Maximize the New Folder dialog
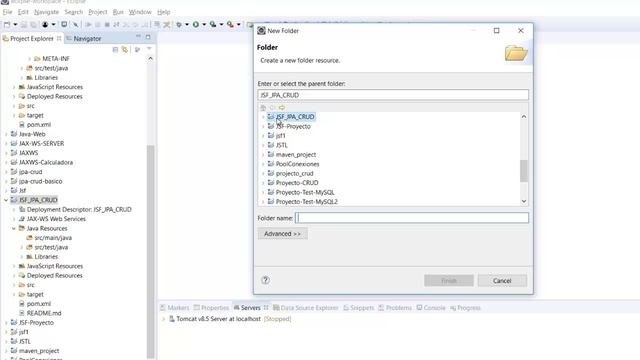 pyautogui.click(x=496, y=31)
